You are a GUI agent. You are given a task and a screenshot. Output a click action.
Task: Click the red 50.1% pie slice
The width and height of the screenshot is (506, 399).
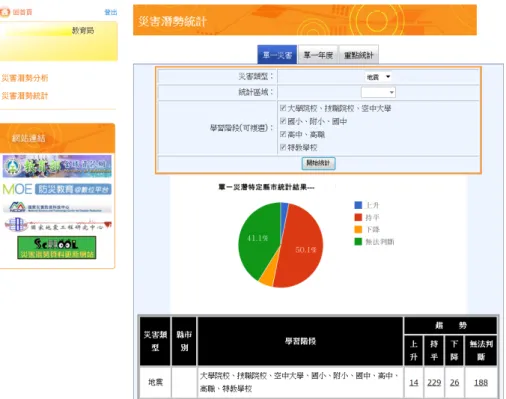303,248
